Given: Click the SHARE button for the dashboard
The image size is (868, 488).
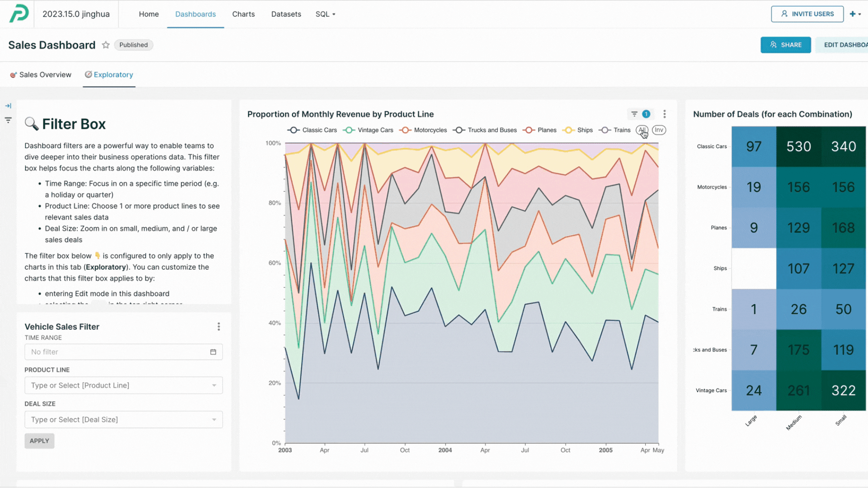Looking at the screenshot, I should tap(785, 45).
